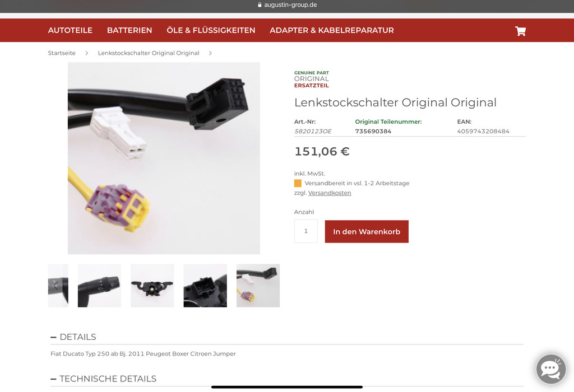This screenshot has height=392, width=574.
Task: Collapse the TECHNISCHE DETAILS section
Action: [103, 379]
